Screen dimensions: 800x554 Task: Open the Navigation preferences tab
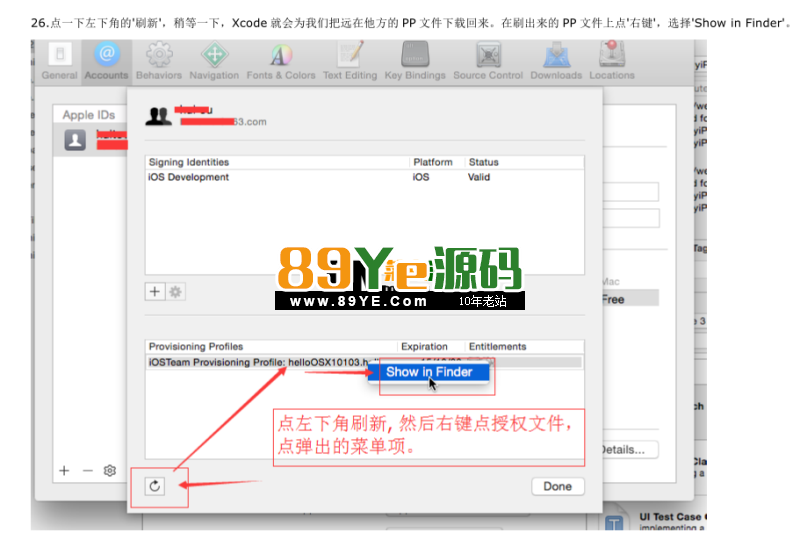click(x=214, y=62)
